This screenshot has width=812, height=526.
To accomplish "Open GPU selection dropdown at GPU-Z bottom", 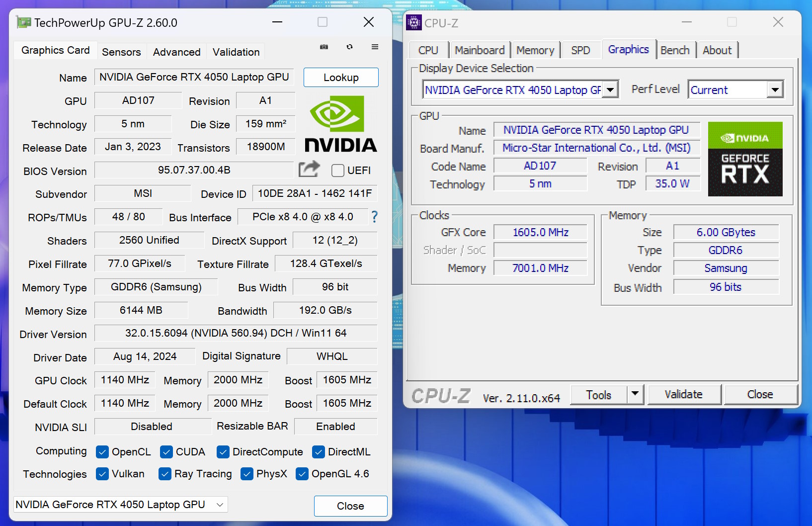I will coord(120,505).
